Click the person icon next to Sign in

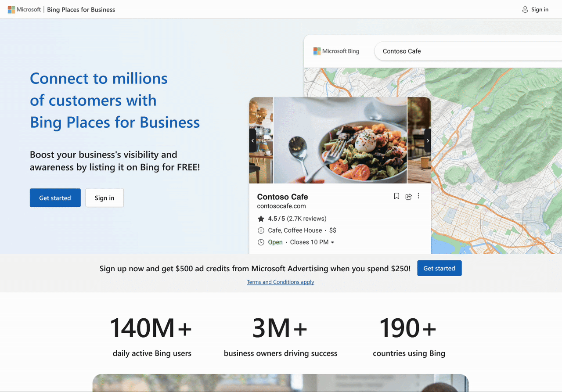click(x=525, y=9)
